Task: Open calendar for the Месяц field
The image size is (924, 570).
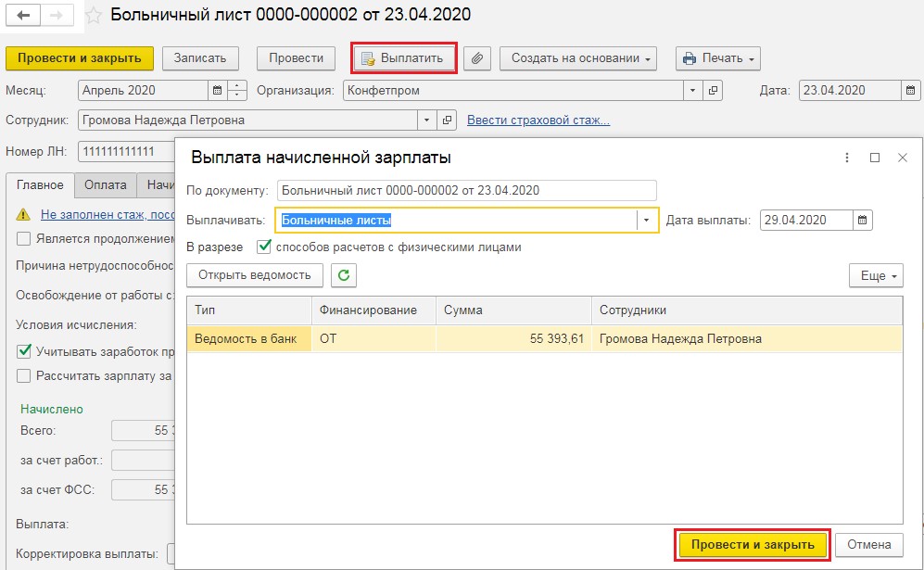Action: click(217, 90)
